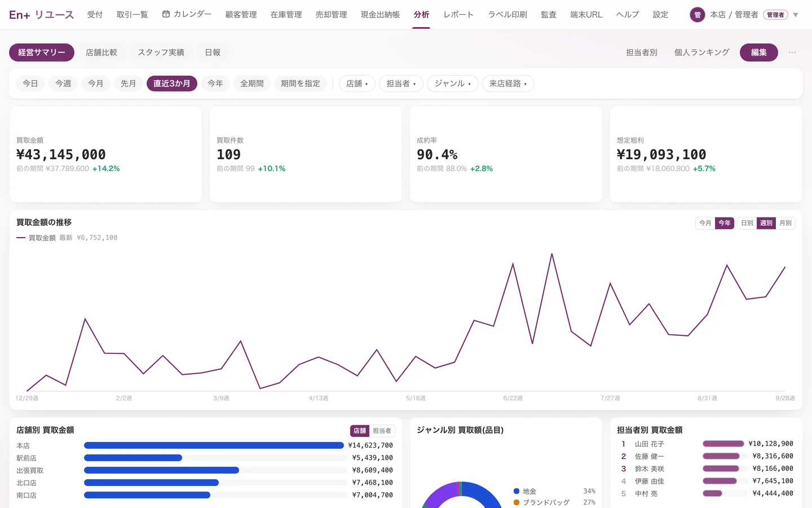Viewport: 812px width, 508px height.
Task: Open the ジャンル filter dropdown
Action: [453, 84]
